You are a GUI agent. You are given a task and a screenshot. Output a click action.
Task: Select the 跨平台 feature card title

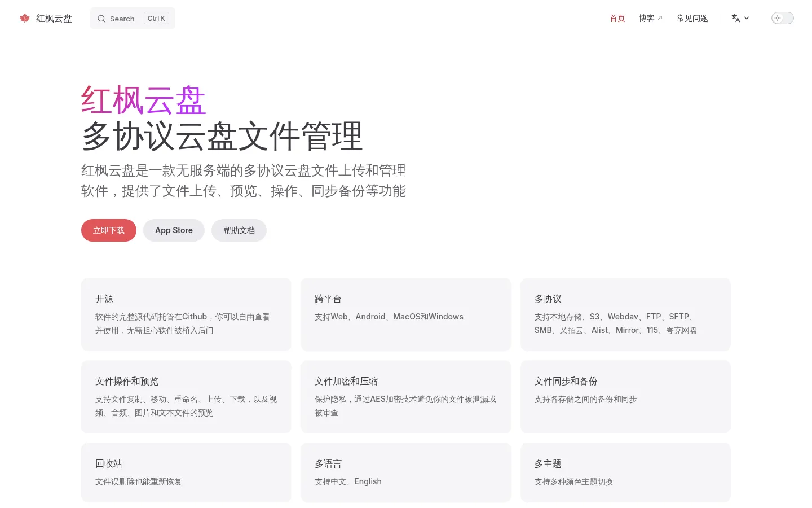click(x=328, y=299)
